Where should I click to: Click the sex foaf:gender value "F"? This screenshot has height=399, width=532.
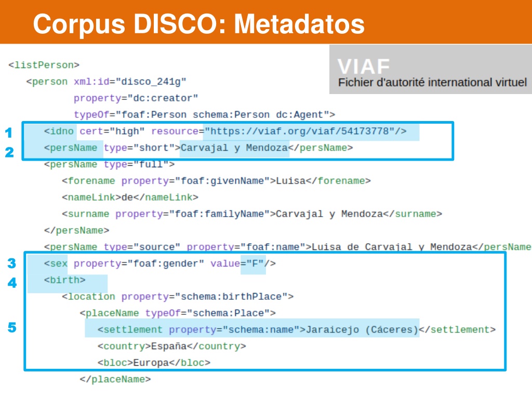tap(255, 263)
